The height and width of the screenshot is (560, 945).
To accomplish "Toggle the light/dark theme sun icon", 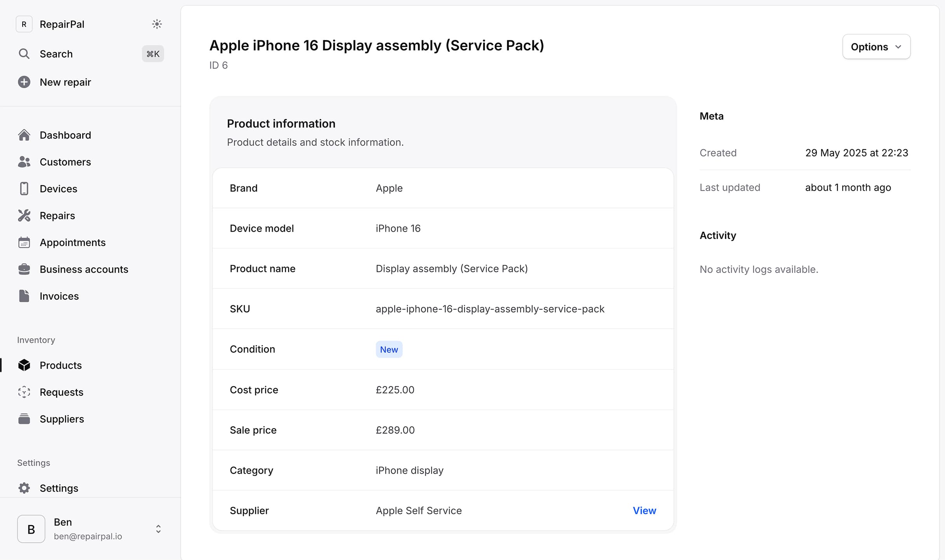I will (157, 24).
